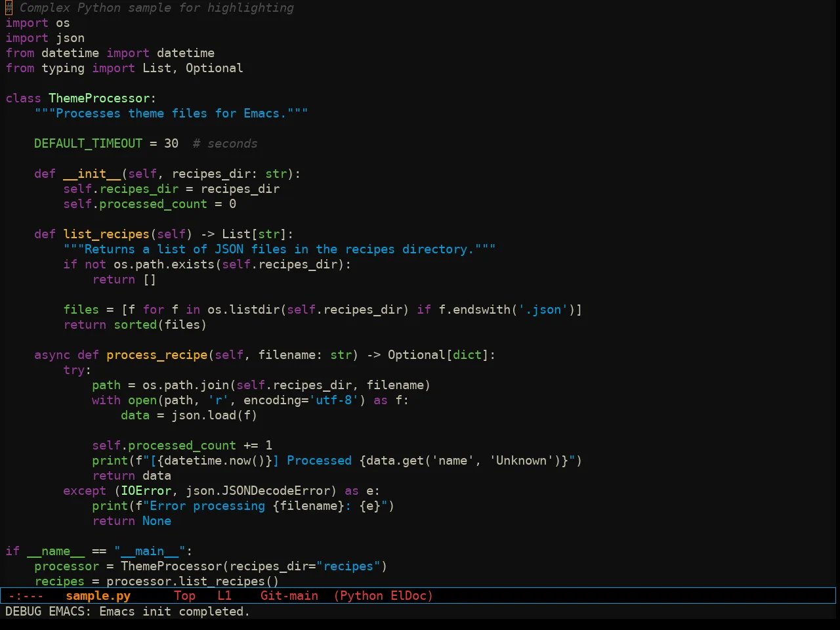Viewport: 840px width, 630px height.
Task: Click the 'try:' keyword
Action: 77,370
